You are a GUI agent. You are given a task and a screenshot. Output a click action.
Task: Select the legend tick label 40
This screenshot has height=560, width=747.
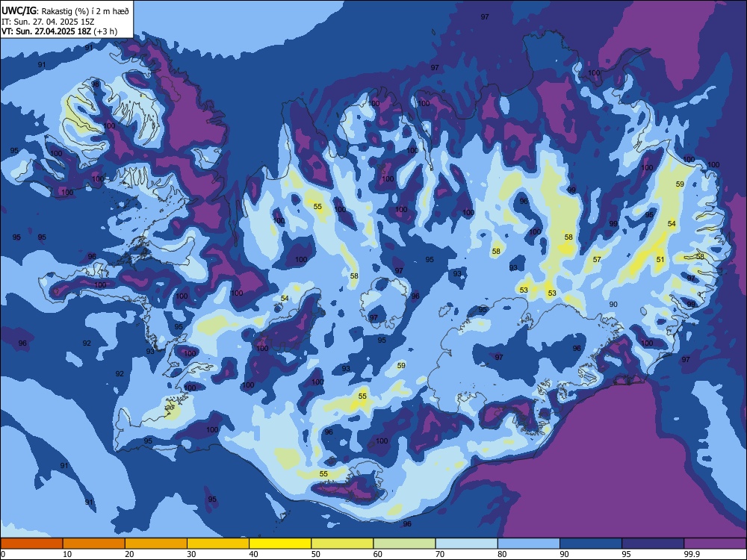[254, 554]
